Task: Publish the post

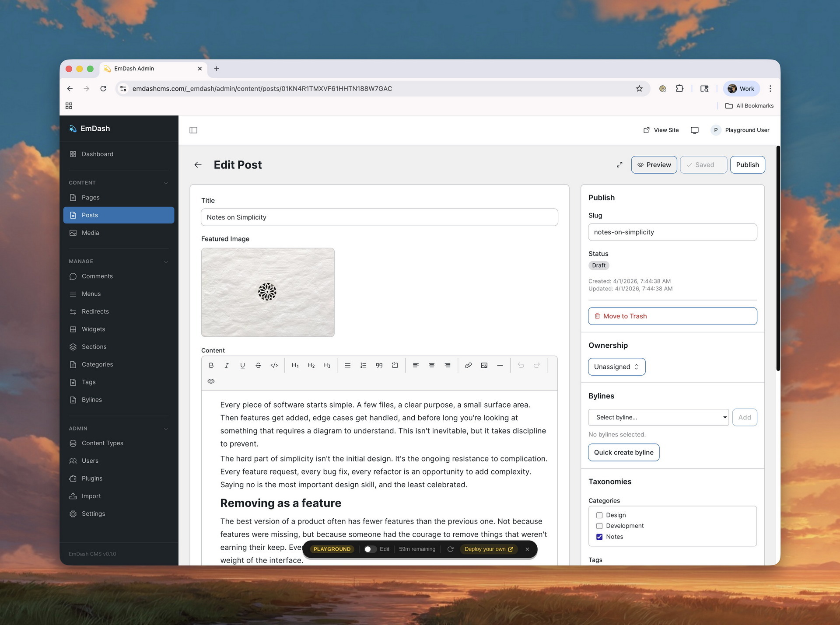Action: coord(747,164)
